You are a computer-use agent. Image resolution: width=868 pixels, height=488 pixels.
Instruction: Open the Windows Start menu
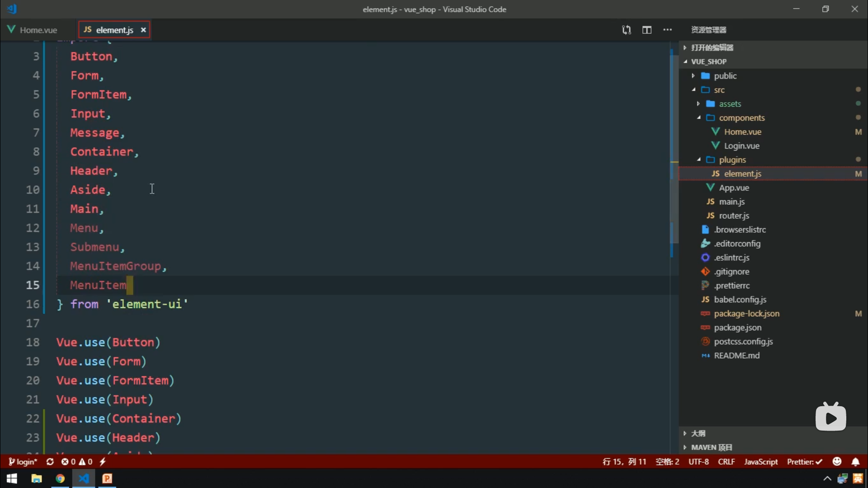point(12,479)
